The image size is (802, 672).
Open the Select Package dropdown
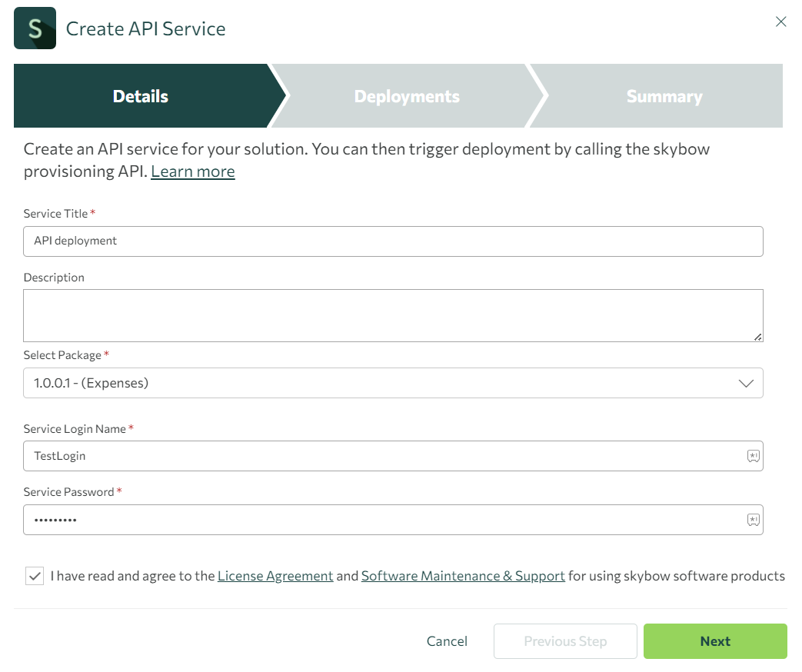pos(393,383)
